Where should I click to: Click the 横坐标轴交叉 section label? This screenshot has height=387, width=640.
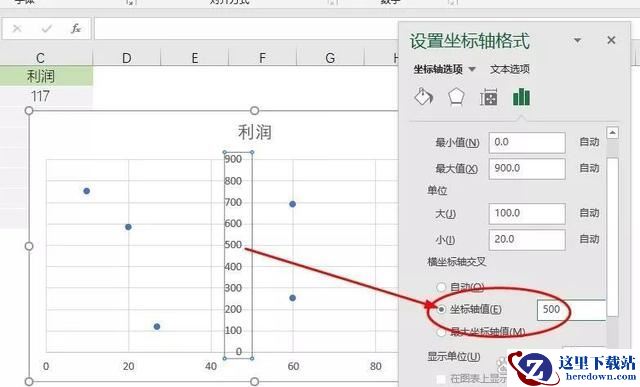pyautogui.click(x=457, y=262)
